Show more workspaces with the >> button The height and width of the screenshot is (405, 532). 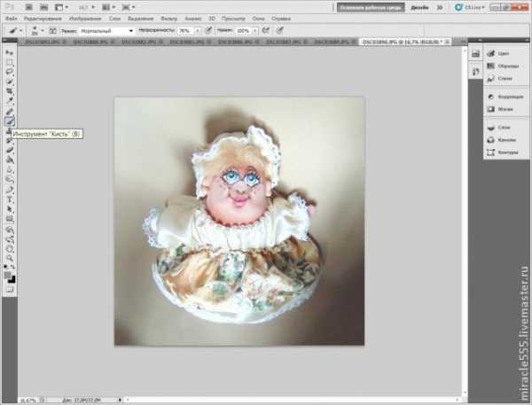click(x=440, y=7)
